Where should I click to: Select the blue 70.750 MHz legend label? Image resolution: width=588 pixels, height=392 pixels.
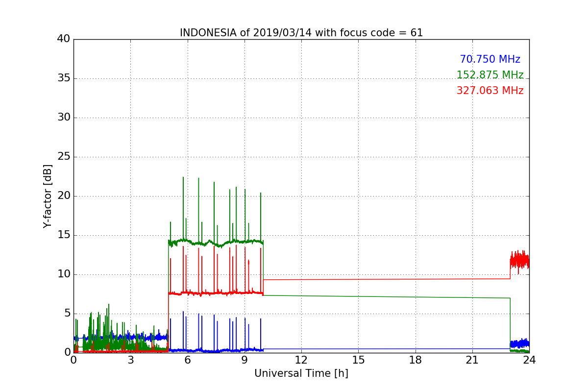click(x=490, y=59)
